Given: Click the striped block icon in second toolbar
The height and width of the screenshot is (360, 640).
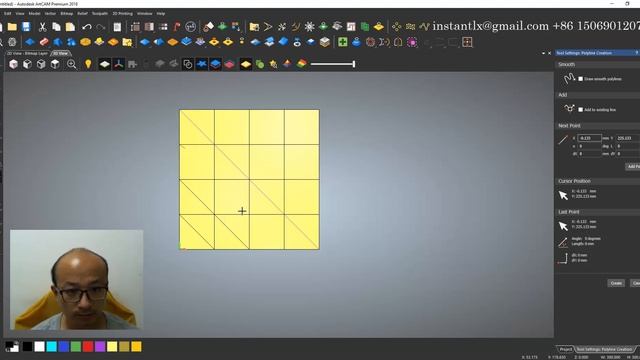Looking at the screenshot, I should (325, 42).
